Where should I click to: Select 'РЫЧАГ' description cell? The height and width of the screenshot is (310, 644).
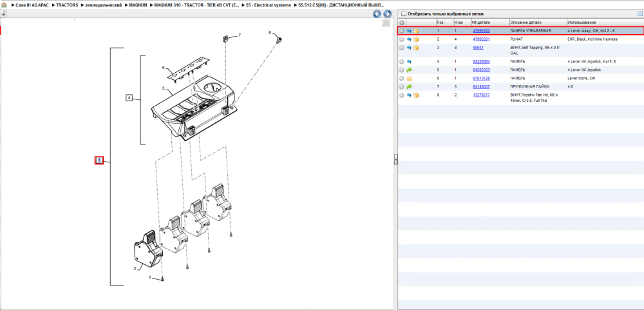coord(516,39)
